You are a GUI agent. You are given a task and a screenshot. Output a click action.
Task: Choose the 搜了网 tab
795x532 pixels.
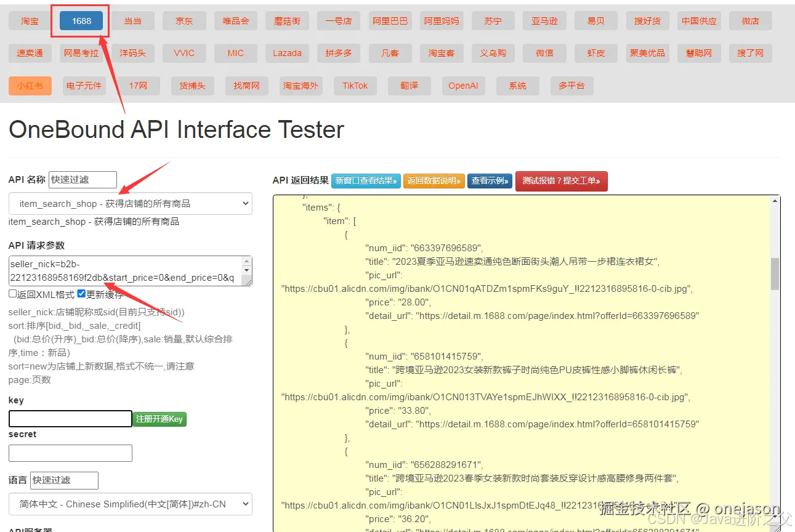pos(750,53)
